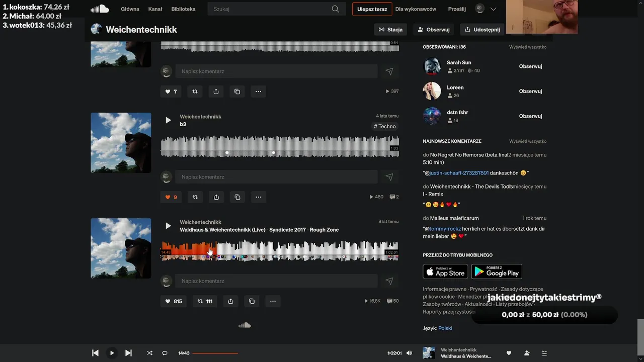Image resolution: width=644 pixels, height=362 pixels.
Task: Click Ulepsz teraz button
Action: click(372, 9)
